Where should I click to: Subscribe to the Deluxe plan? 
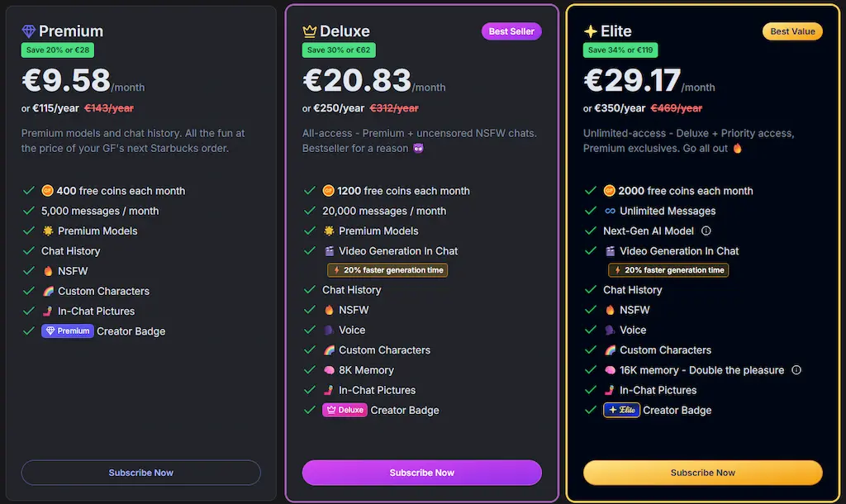click(421, 472)
